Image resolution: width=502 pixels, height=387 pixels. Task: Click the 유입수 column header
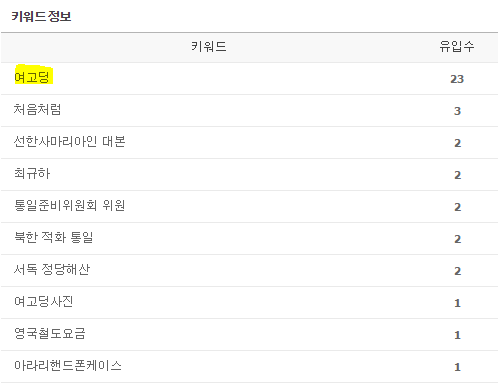[x=457, y=46]
